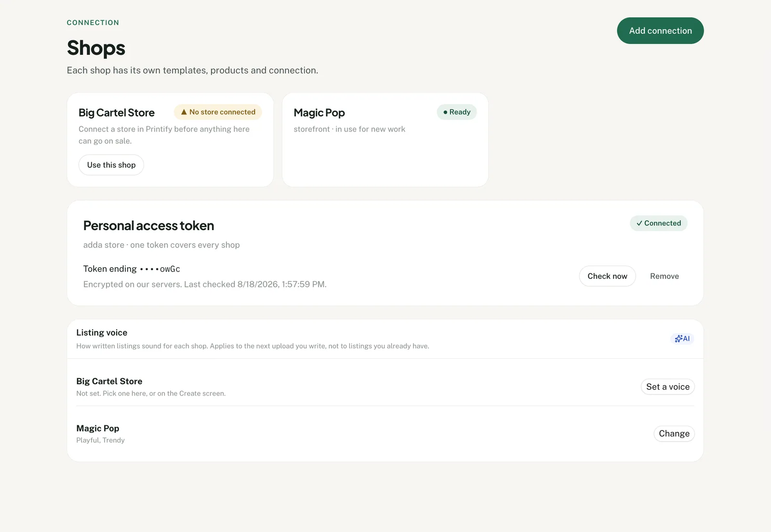Click the Playful, Trendy voice description

point(101,441)
